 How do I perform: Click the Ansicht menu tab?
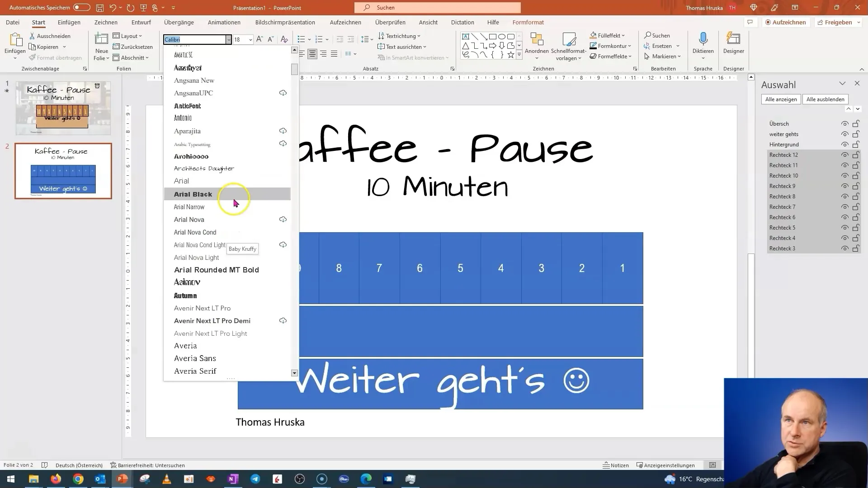coord(428,22)
